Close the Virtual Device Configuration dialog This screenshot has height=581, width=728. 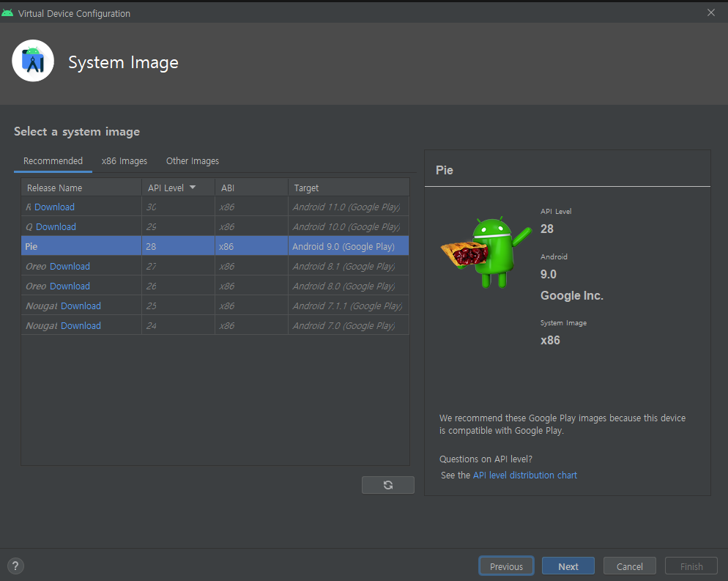pos(711,12)
